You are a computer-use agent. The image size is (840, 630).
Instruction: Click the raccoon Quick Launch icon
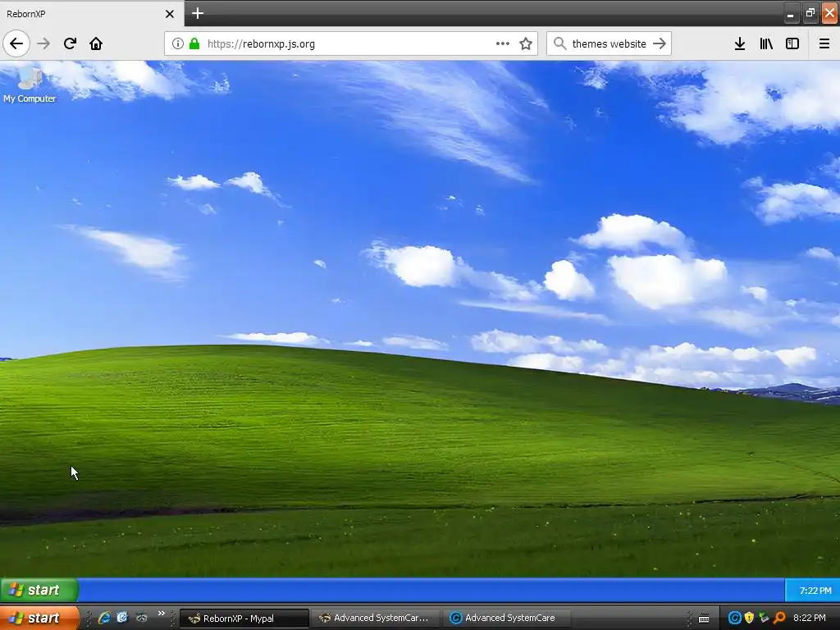click(x=141, y=618)
